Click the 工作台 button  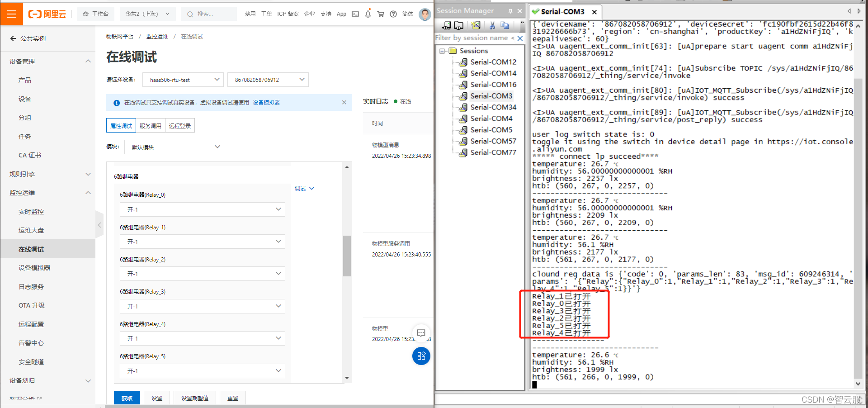click(96, 14)
